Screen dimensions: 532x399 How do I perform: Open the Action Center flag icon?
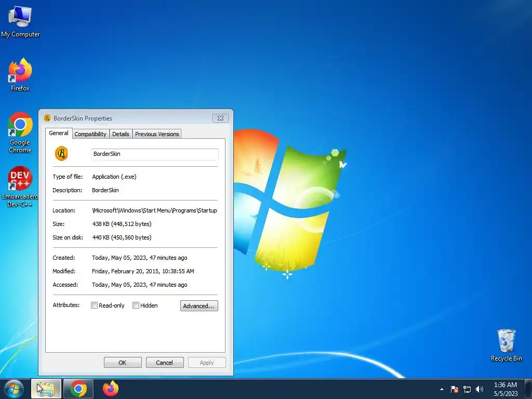(455, 389)
